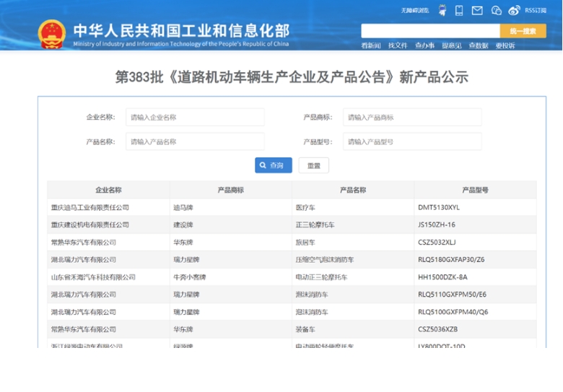This screenshot has height=392, width=563.
Task: Open the 查数据 navigation item
Action: point(479,45)
